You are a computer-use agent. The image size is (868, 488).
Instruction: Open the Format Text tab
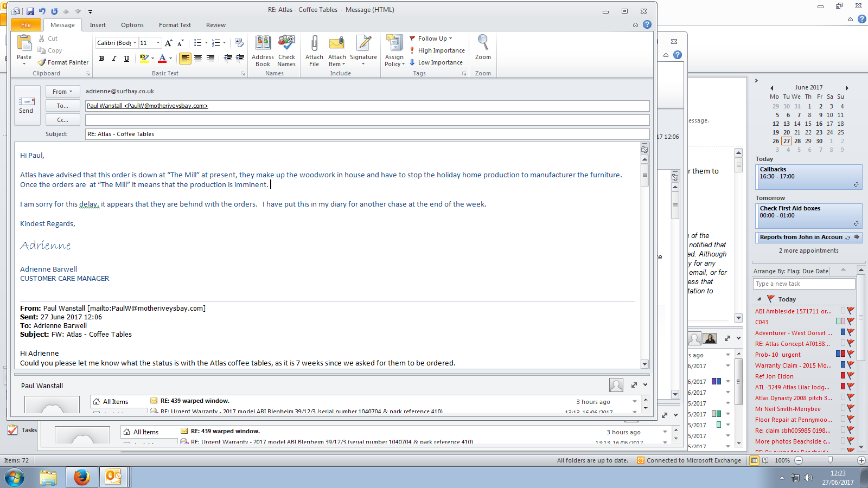click(175, 25)
